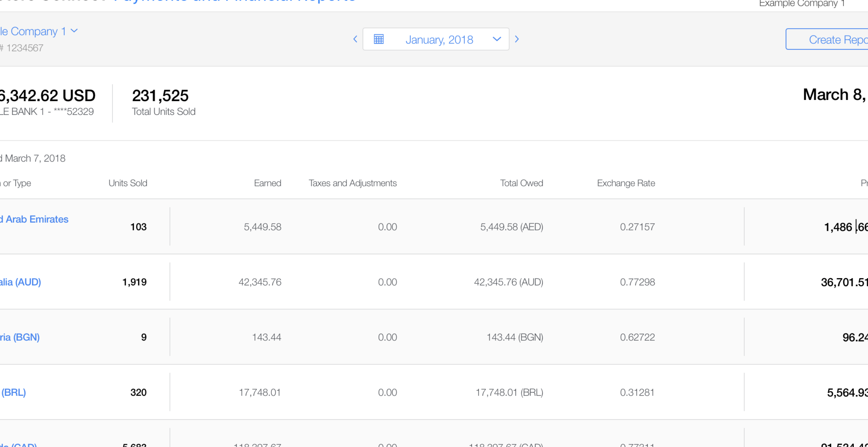Select the 231,525 total units value
Screen dimensions: 868x447
tap(160, 96)
